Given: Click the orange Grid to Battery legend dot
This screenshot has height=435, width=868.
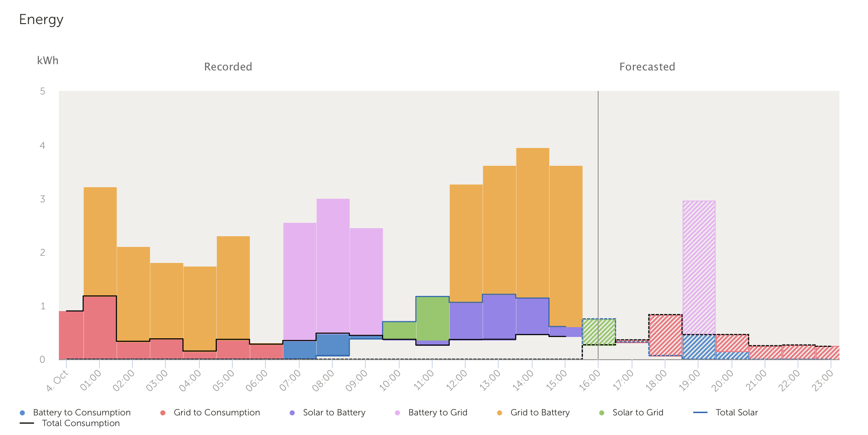Looking at the screenshot, I should tap(500, 413).
